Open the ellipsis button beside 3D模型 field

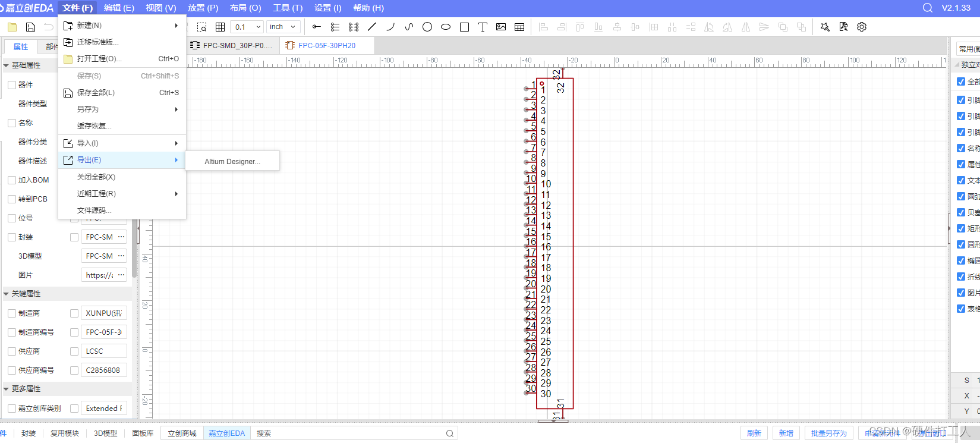[x=121, y=256]
